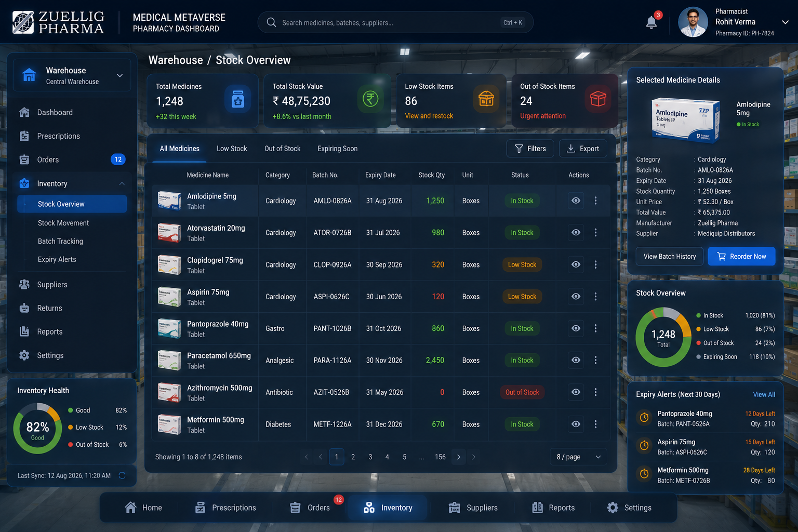Expand the Central Warehouse selector
The height and width of the screenshot is (532, 798).
tap(72, 75)
